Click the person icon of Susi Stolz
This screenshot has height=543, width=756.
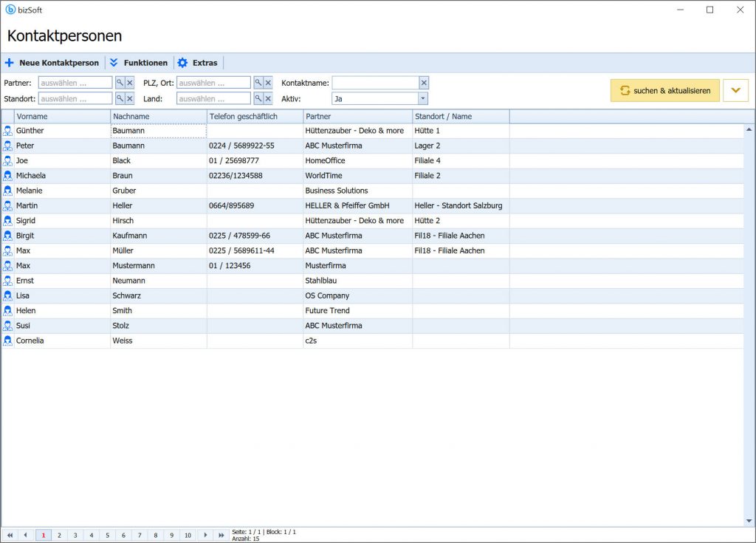pos(7,325)
